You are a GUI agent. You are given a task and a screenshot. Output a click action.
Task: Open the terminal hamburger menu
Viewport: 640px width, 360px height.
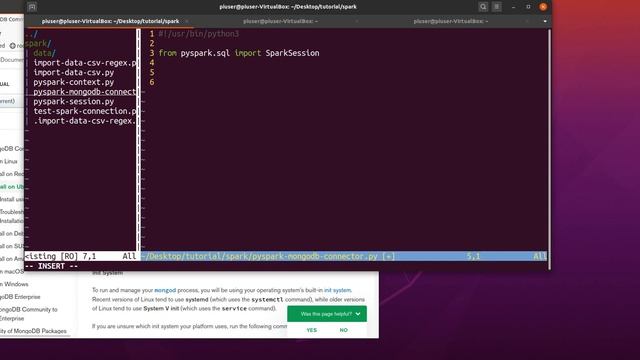click(496, 7)
